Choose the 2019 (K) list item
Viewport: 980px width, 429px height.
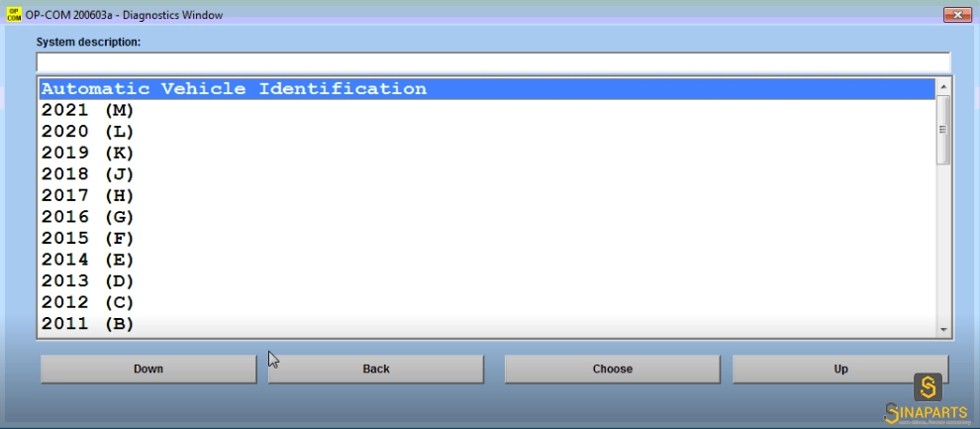(487, 153)
